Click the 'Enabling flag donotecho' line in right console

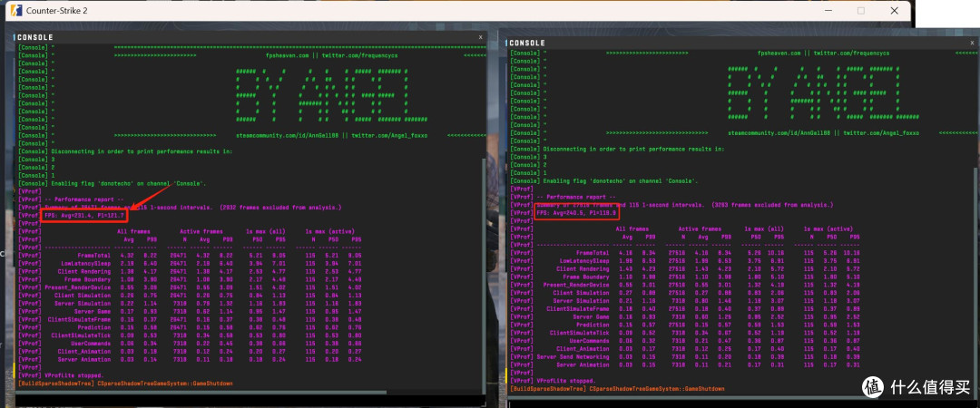click(x=604, y=180)
